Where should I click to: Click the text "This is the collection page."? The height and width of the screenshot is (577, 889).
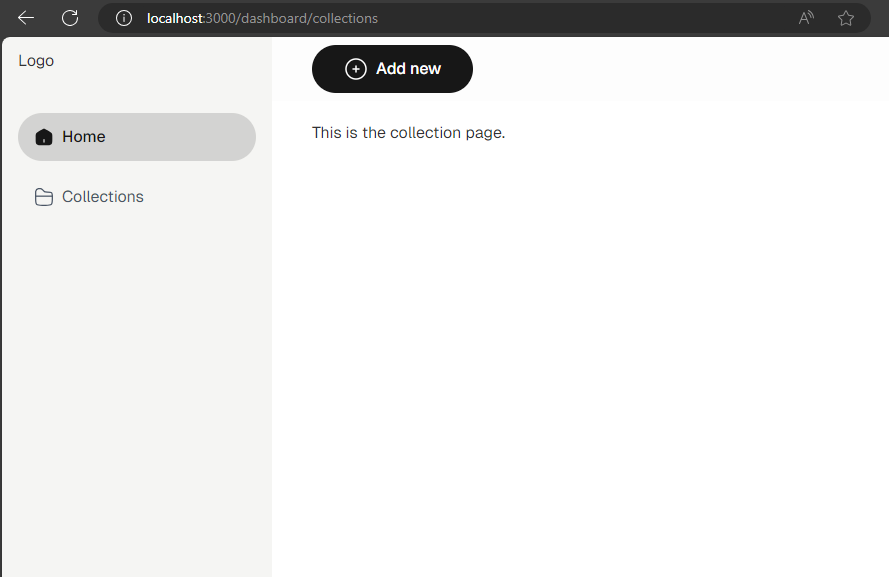pos(408,133)
